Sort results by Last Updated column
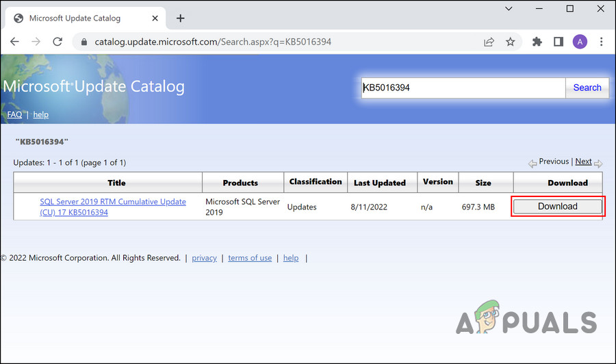616x364 pixels. tap(379, 183)
